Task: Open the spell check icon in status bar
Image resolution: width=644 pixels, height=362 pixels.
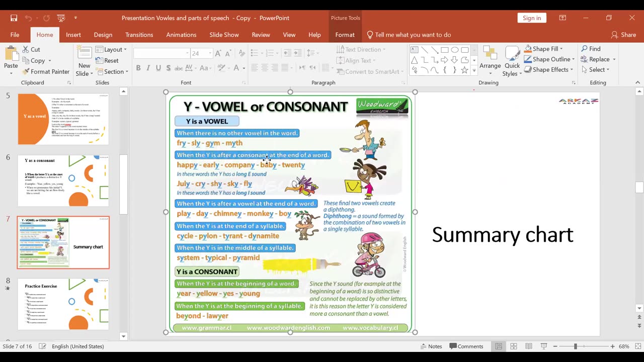Action: 43,346
